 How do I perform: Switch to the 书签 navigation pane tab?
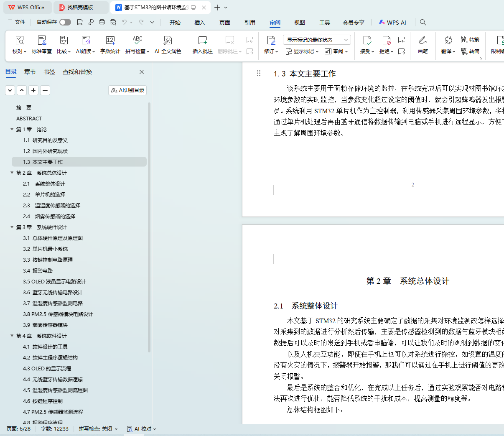click(49, 72)
